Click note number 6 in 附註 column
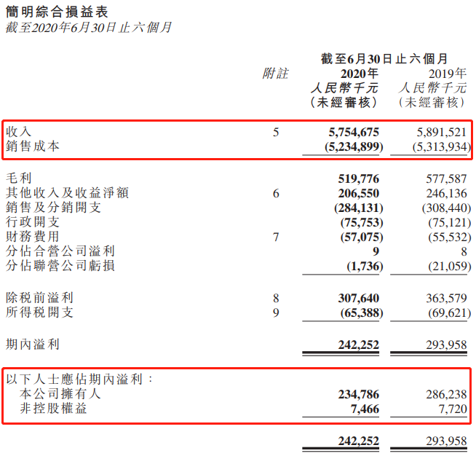The width and height of the screenshot is (476, 456). (x=276, y=193)
